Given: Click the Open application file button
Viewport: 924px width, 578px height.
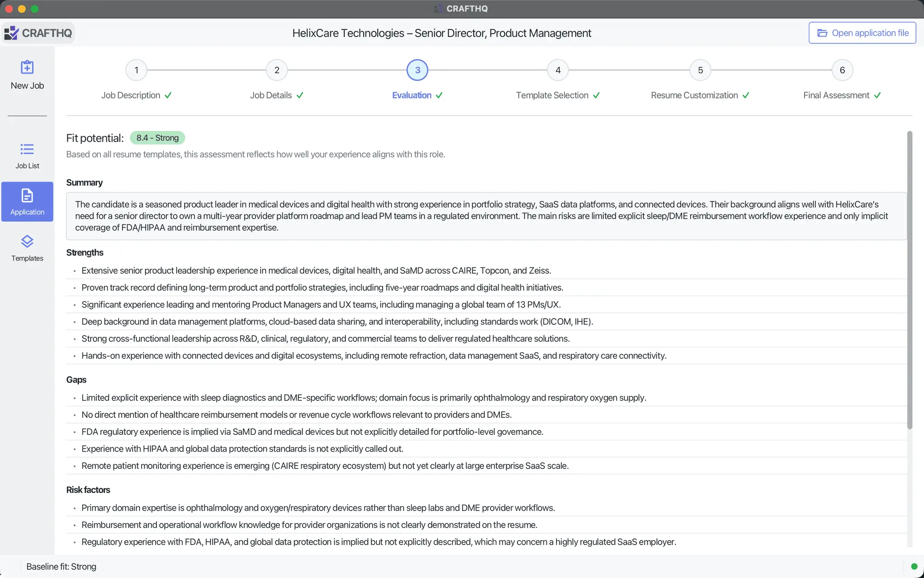Looking at the screenshot, I should click(862, 33).
